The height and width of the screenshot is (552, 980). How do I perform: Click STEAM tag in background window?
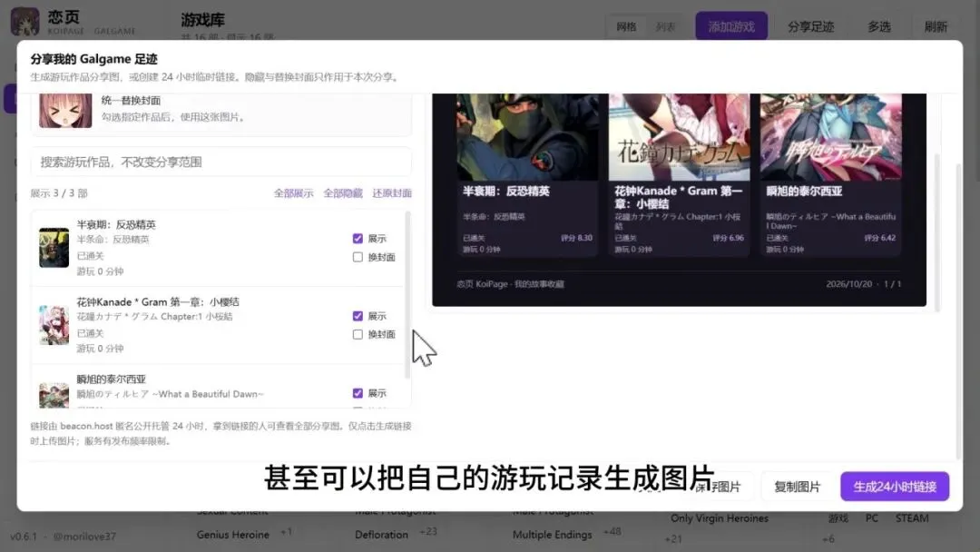coord(912,518)
